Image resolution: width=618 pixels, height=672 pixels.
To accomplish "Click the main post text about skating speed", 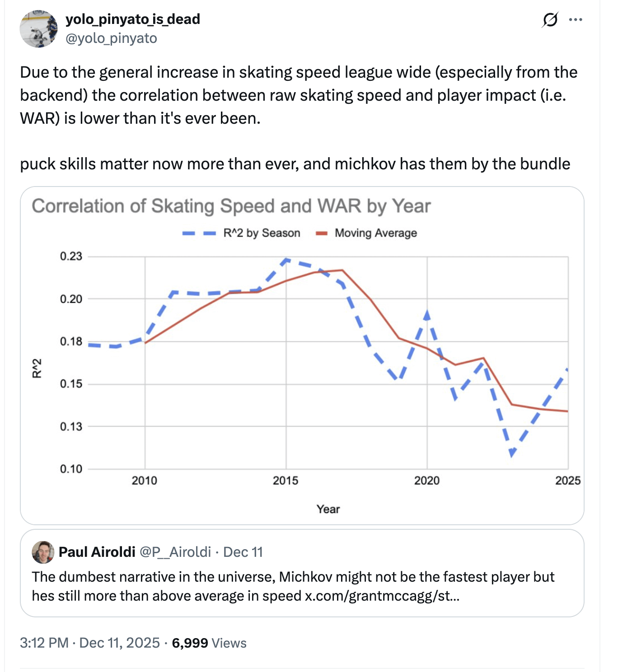I will (298, 95).
